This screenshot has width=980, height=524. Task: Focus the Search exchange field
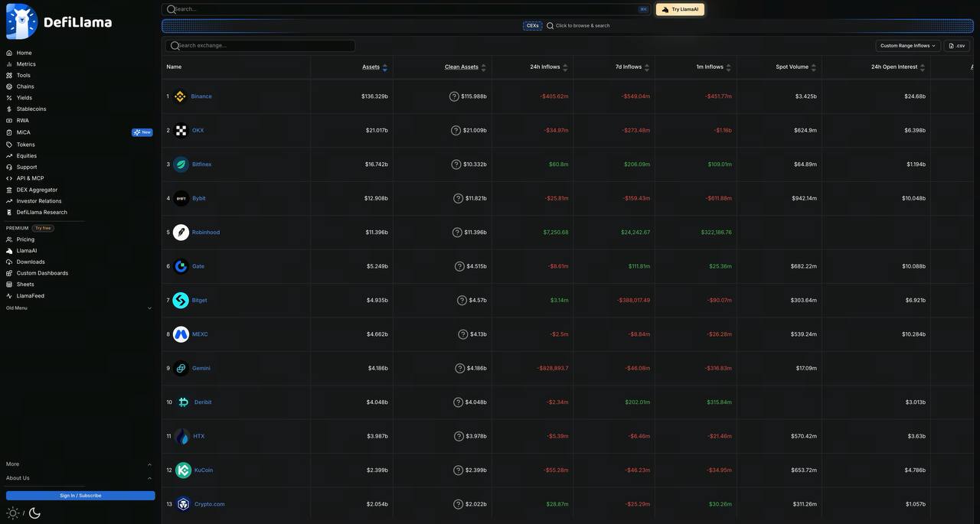click(x=260, y=46)
